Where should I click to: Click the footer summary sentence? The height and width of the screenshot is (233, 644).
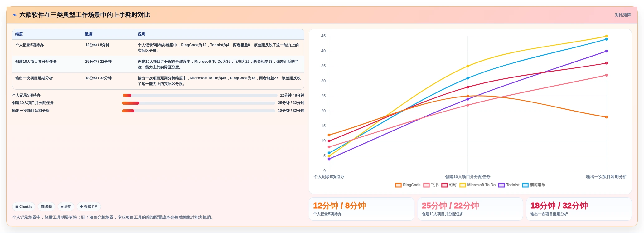(114, 217)
